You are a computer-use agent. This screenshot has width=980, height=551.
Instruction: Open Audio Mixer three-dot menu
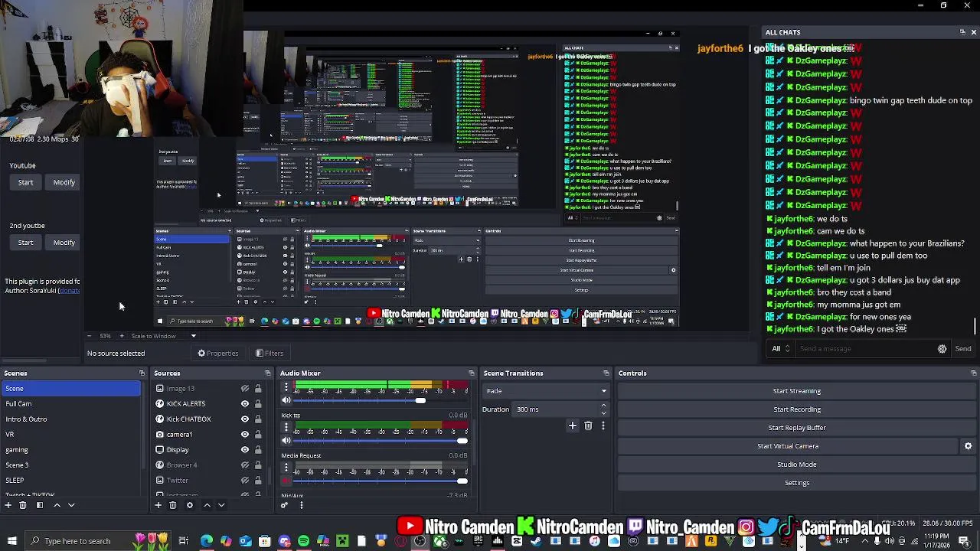click(x=301, y=505)
